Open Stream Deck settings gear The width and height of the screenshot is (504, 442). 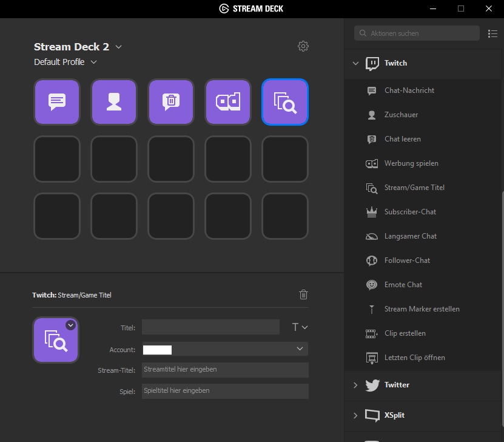pos(303,46)
